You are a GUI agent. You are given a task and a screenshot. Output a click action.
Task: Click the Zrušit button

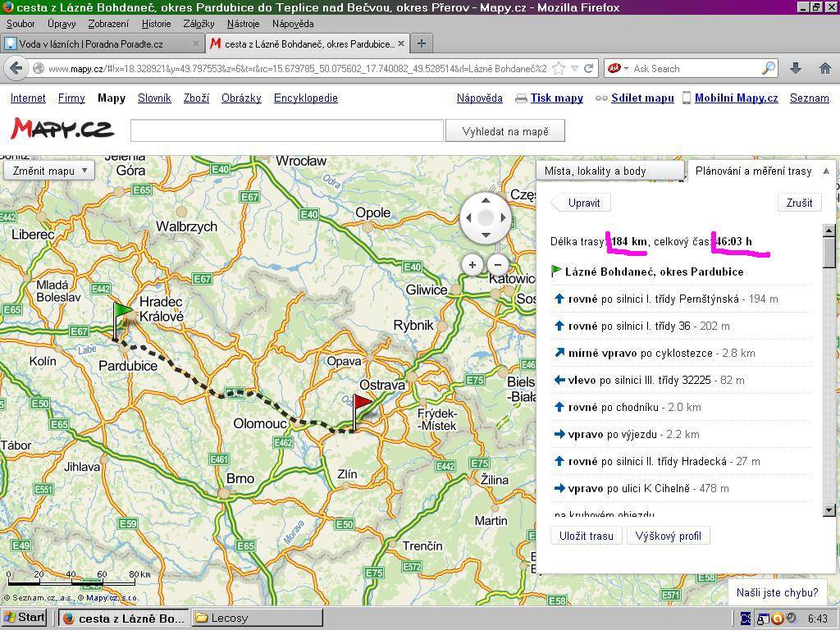[x=799, y=203]
